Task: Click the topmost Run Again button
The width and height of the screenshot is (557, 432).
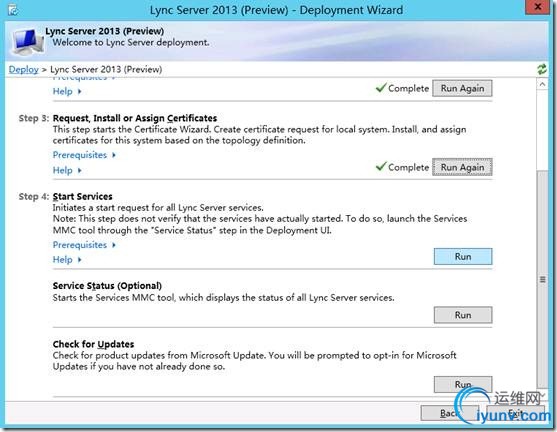Action: pos(462,88)
